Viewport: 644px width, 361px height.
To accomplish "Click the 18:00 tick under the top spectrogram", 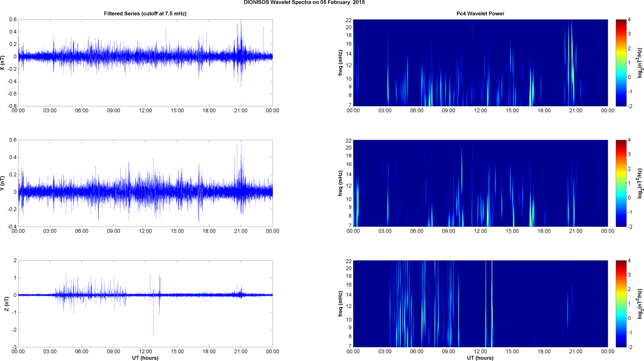I will [x=544, y=111].
